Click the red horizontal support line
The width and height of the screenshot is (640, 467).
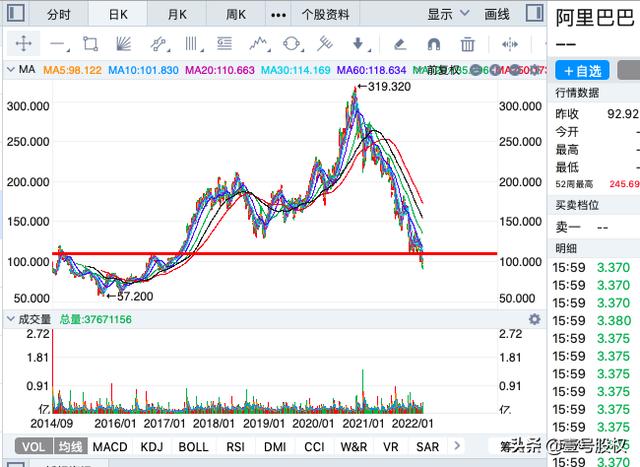coord(275,254)
